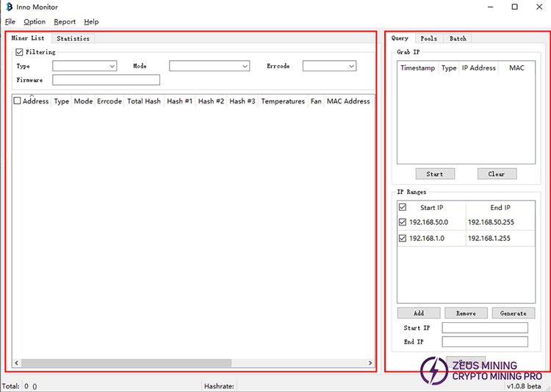Click the horizontal scrollbar thumb in miner list
Image resolution: width=551 pixels, height=392 pixels.
(x=125, y=363)
